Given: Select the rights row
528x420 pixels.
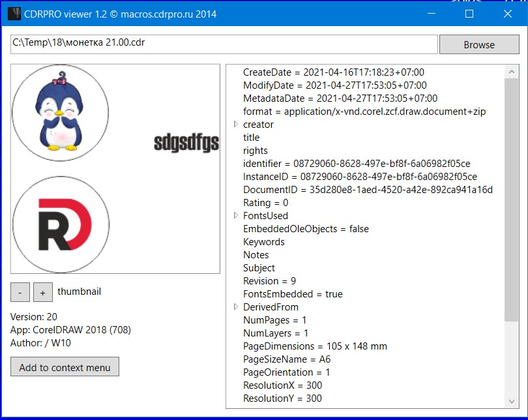Looking at the screenshot, I should 256,151.
